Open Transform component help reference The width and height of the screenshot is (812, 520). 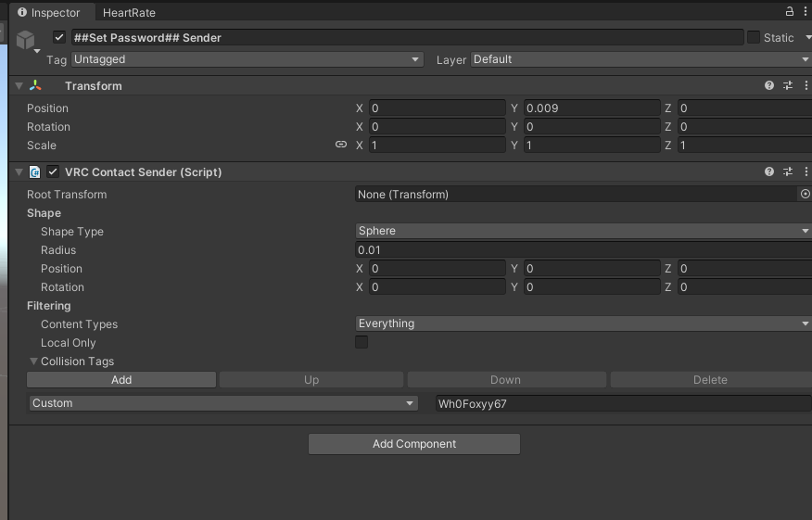click(x=769, y=85)
